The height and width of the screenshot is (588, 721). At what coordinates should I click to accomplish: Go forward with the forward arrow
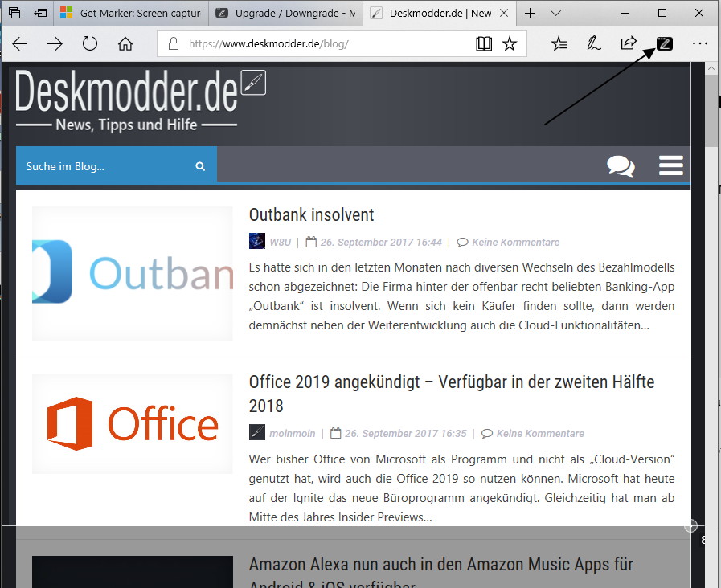tap(55, 44)
